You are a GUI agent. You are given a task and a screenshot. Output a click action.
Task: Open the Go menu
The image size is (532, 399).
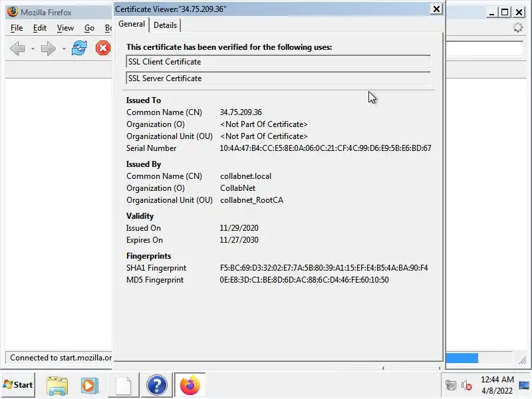click(x=89, y=28)
